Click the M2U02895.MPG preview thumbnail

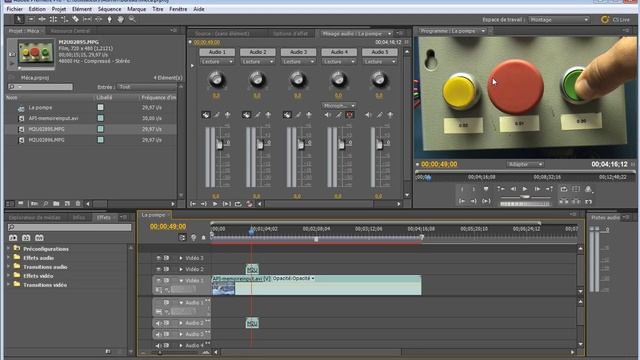coord(36,52)
